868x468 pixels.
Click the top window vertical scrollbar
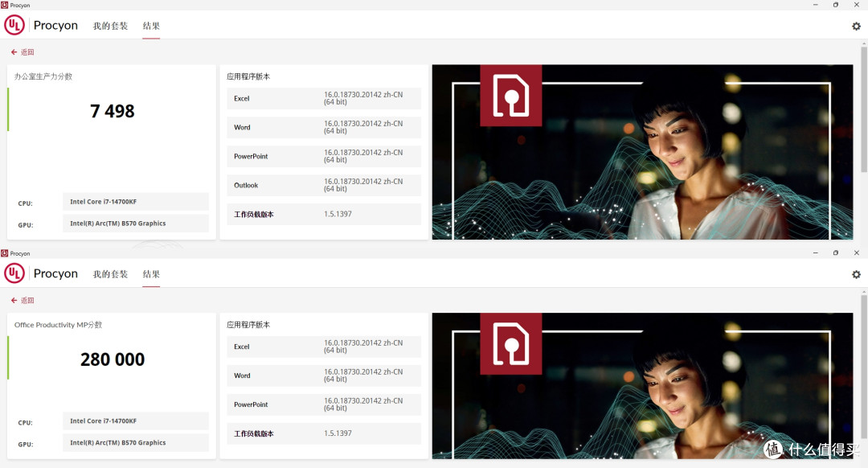click(x=863, y=109)
